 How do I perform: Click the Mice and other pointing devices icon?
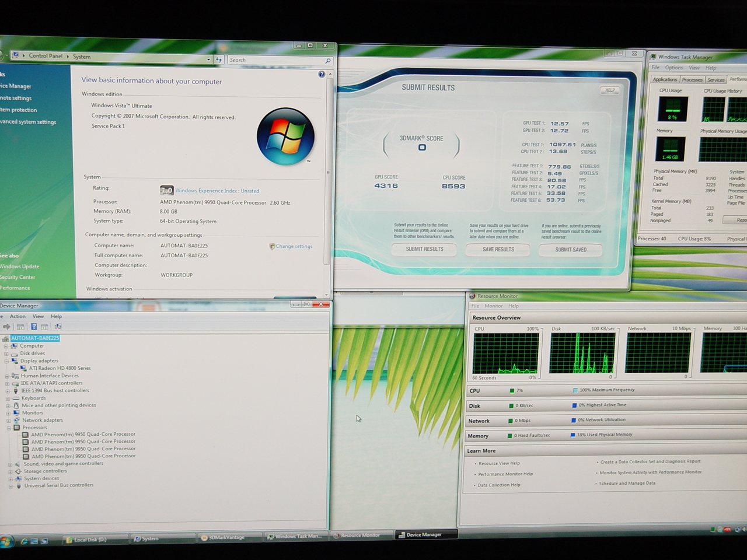pyautogui.click(x=16, y=405)
